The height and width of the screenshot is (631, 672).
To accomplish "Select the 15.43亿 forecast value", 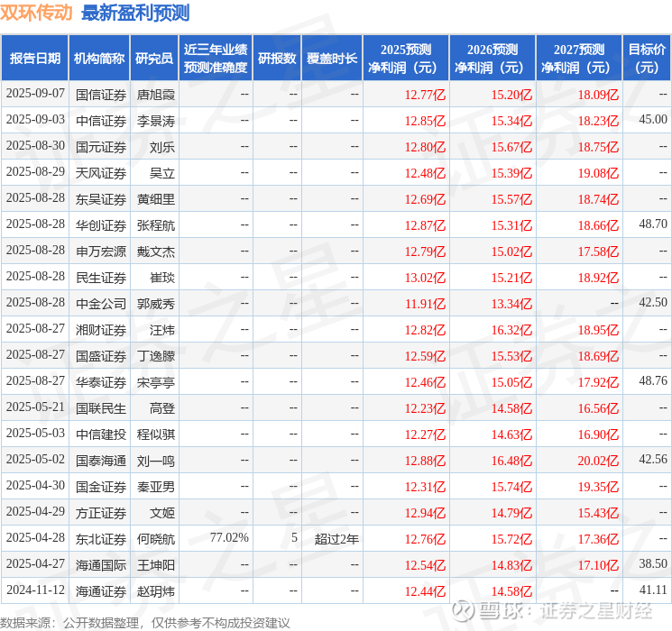I will (x=598, y=513).
